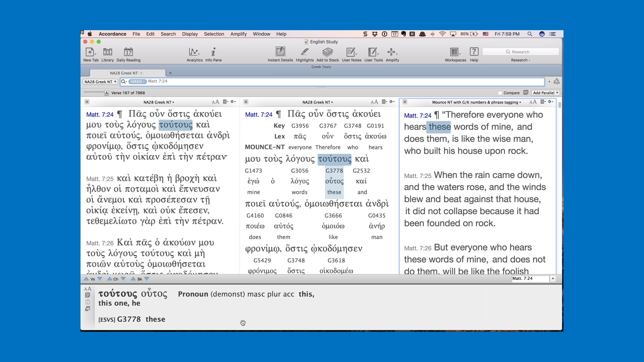Open the Analytics tool

[x=194, y=52]
